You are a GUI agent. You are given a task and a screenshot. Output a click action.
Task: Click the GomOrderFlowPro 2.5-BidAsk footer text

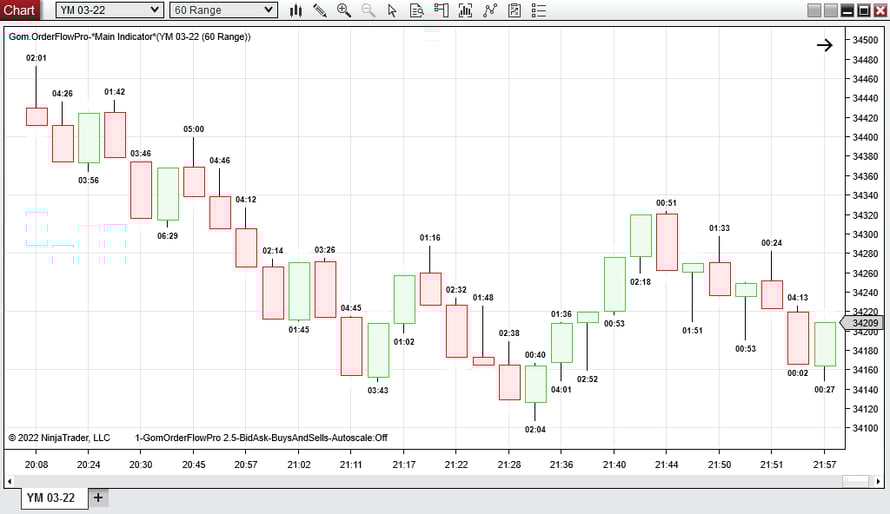tap(261, 438)
